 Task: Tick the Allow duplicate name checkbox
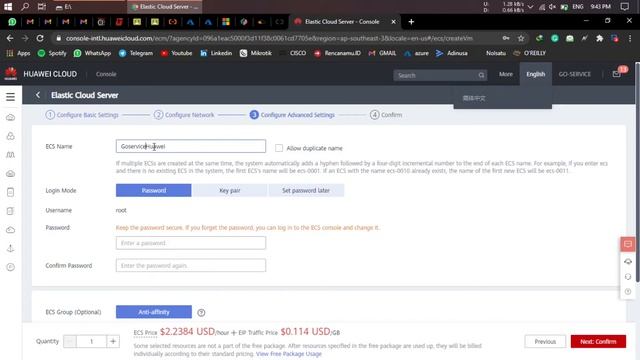click(x=279, y=148)
